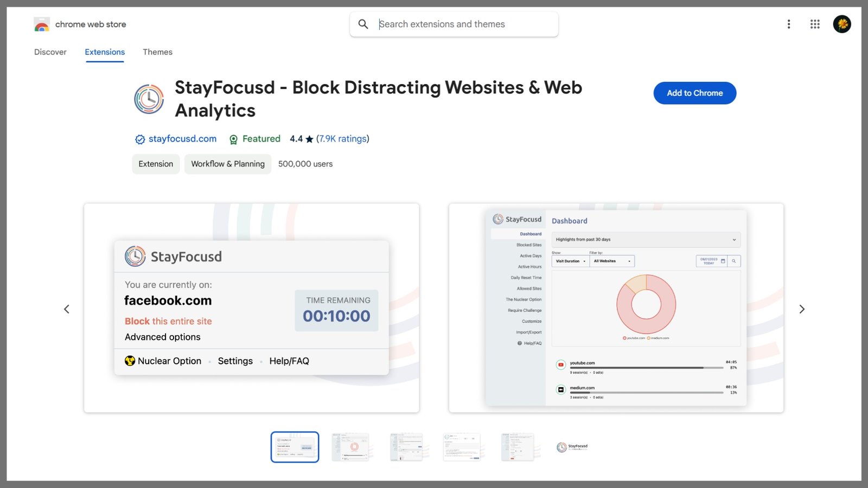
Task: Click the Workflow & Planning category chip
Action: click(x=228, y=164)
